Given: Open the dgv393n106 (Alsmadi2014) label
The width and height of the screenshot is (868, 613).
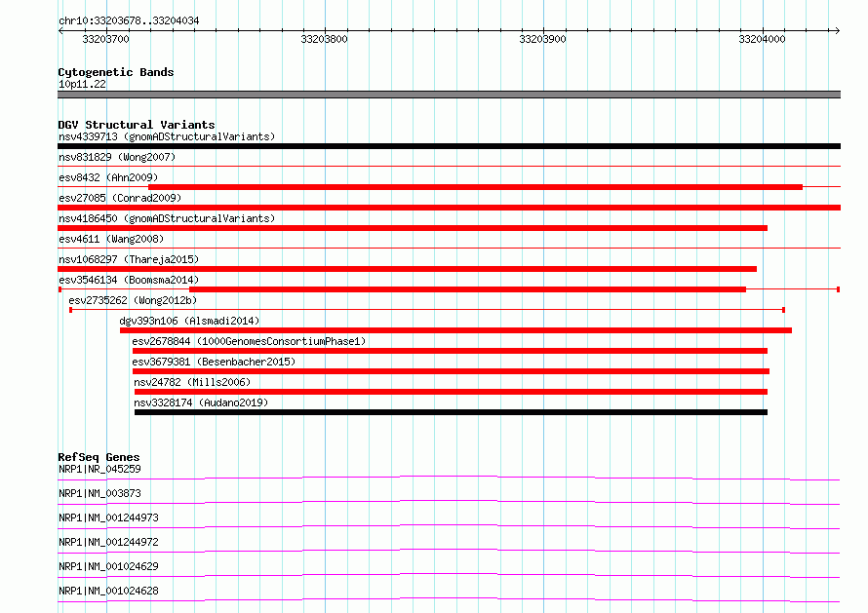Looking at the screenshot, I should (x=189, y=321).
